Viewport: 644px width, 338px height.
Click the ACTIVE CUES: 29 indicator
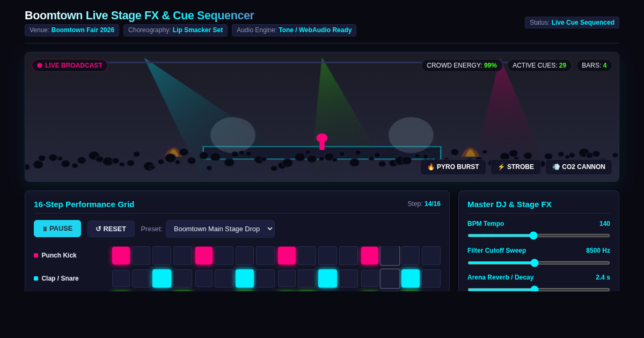pos(539,65)
